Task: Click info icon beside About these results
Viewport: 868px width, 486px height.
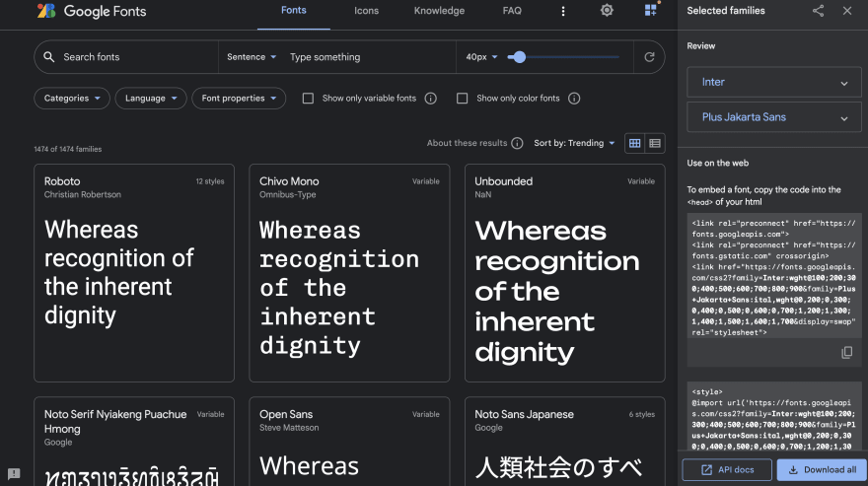Action: [x=517, y=143]
